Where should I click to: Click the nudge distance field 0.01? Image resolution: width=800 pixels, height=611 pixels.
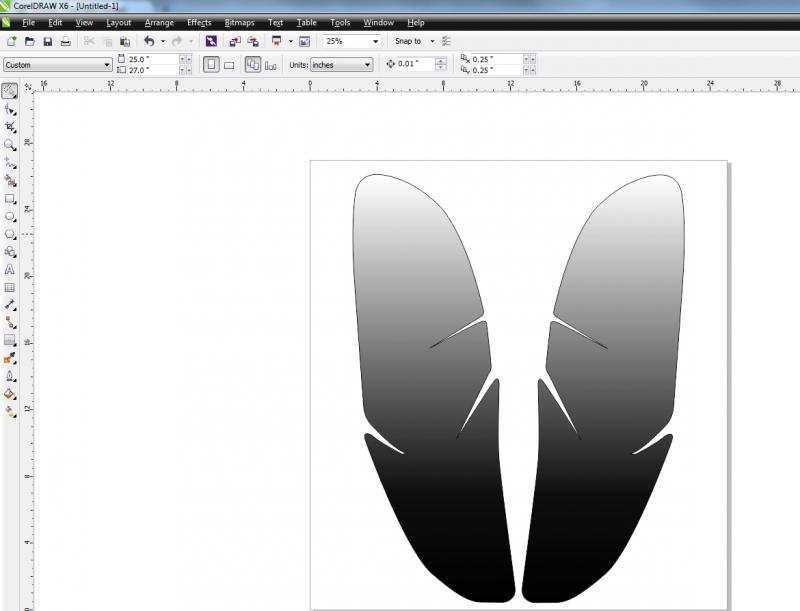[x=415, y=64]
